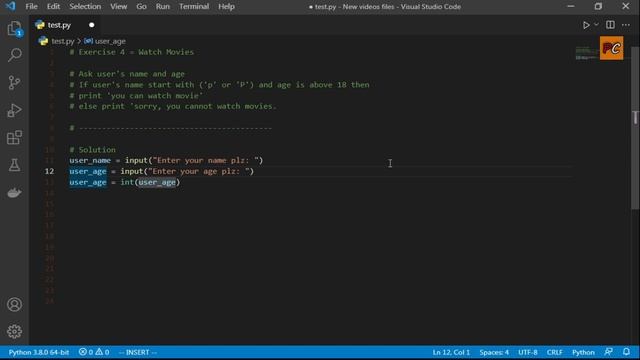Click the "# print 'you can watch movie'" comment
Screen dimensions: 640x360
136,96
